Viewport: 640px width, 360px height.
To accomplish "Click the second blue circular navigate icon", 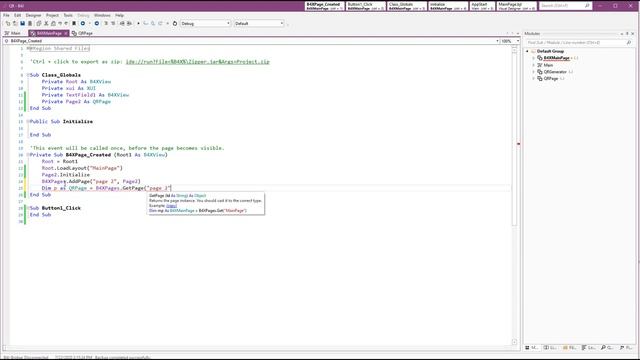I will [97, 24].
